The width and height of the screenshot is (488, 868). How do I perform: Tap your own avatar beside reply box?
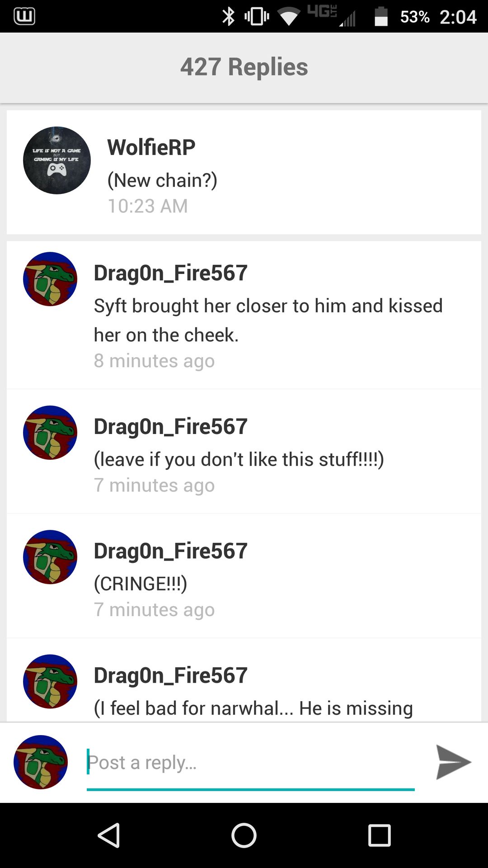point(41,762)
